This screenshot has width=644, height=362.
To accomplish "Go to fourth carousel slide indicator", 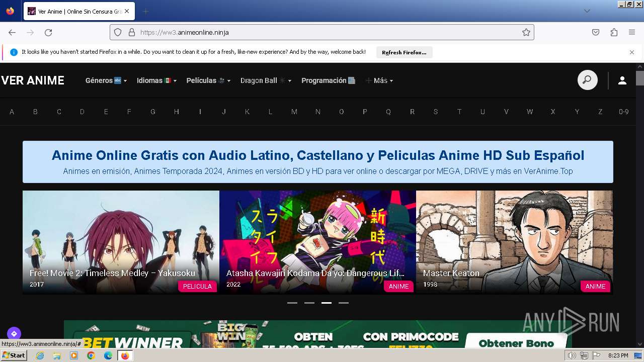I will click(344, 303).
